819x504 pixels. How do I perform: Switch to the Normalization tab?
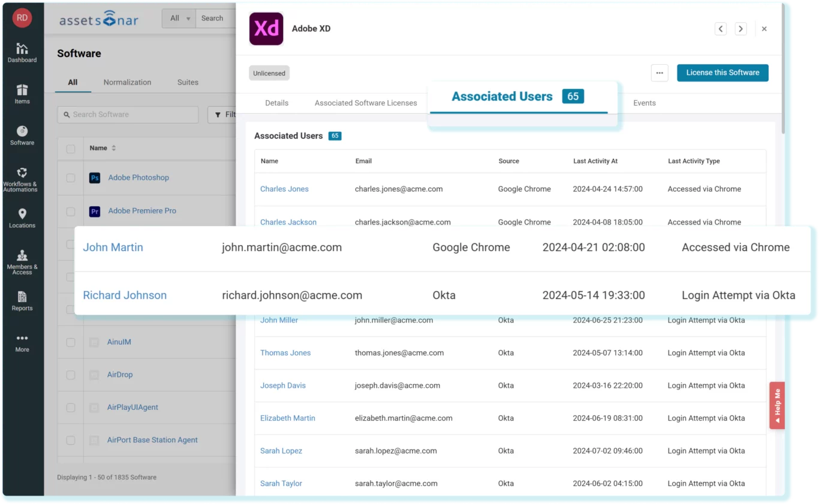[x=127, y=82]
